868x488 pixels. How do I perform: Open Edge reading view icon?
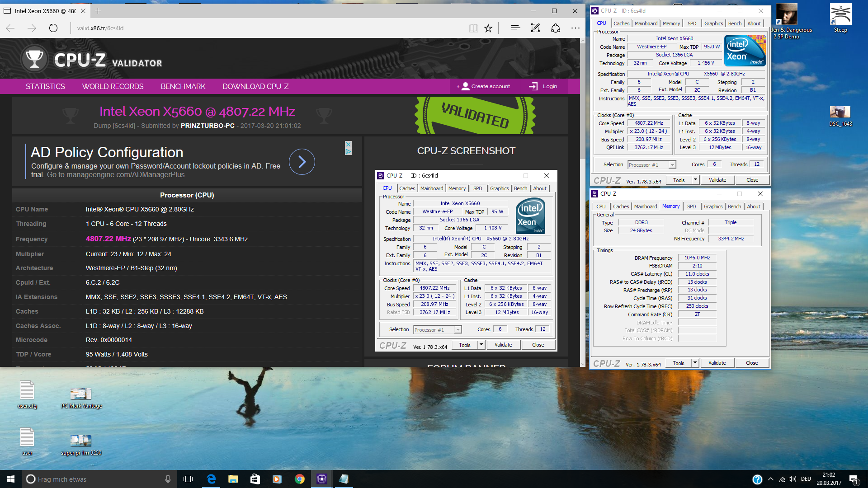pos(473,28)
